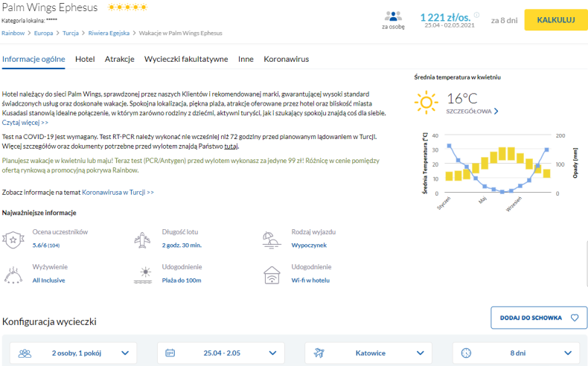
Task: Click the 'Konfiguracja wycieczki' heading
Action: tap(49, 322)
